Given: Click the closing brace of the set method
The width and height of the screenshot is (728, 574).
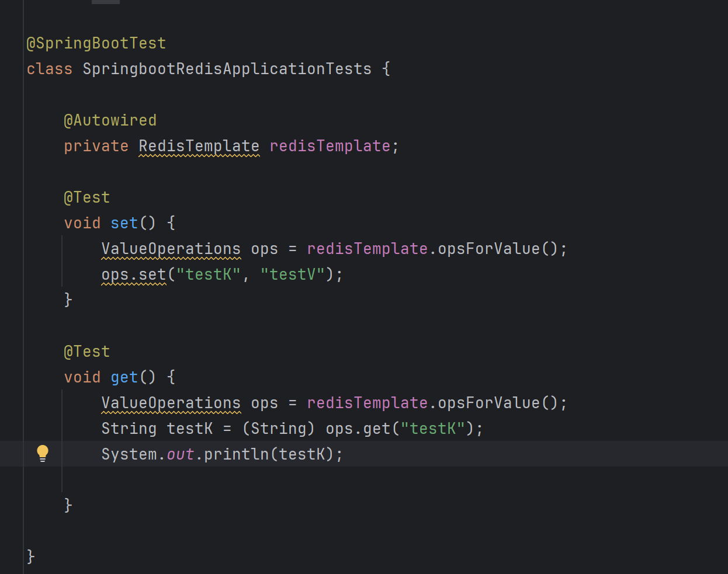Looking at the screenshot, I should pyautogui.click(x=68, y=300).
